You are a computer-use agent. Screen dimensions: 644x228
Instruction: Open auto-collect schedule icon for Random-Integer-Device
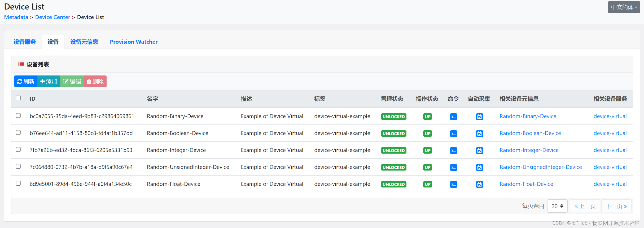tap(479, 150)
